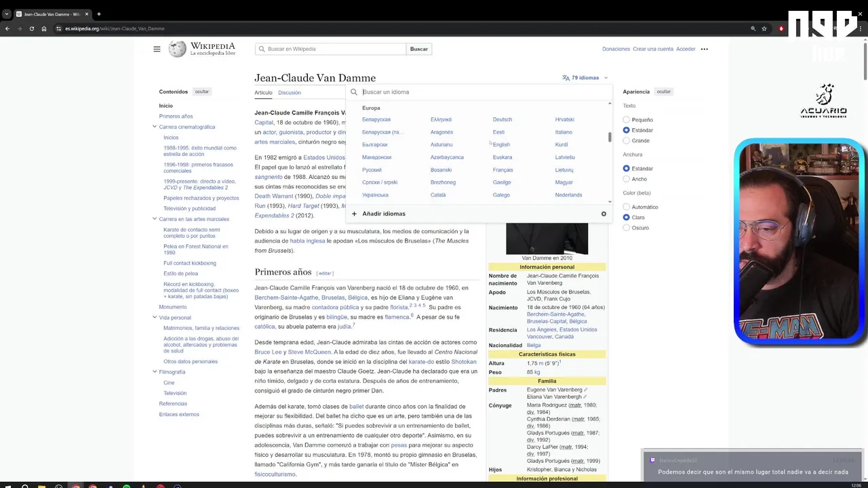The image size is (868, 488).
Task: Select Estándar width option under Anchura
Action: (x=627, y=168)
